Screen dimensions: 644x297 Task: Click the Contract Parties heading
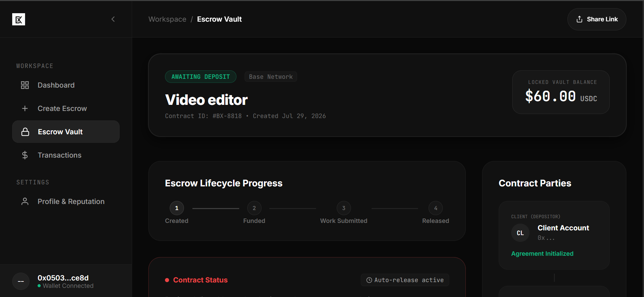(x=535, y=183)
